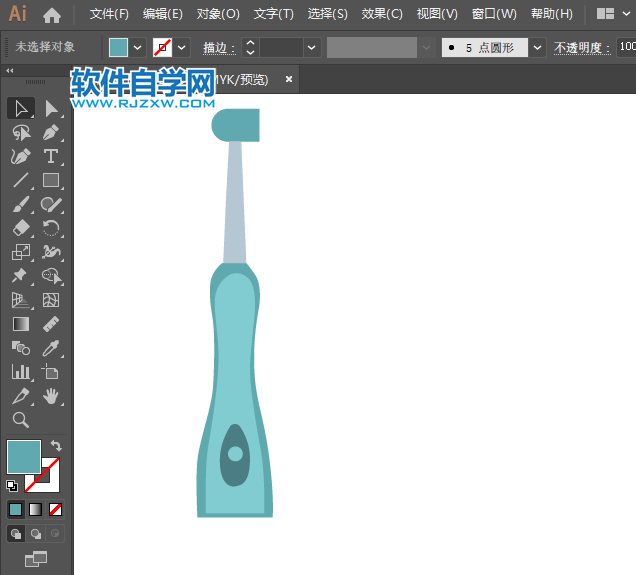Screen dimensions: 636x575
Task: Select the Direct Selection tool
Action: [51, 108]
